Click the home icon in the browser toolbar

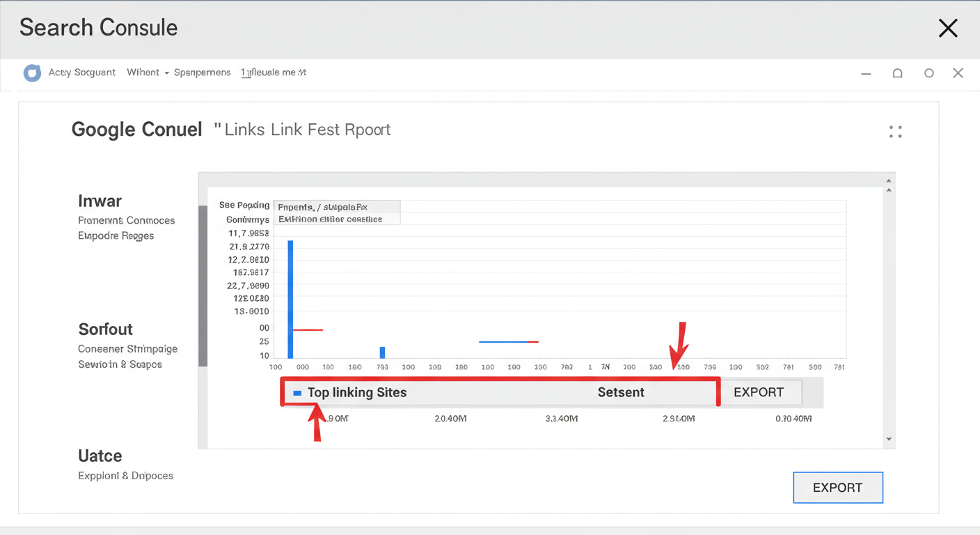point(897,72)
